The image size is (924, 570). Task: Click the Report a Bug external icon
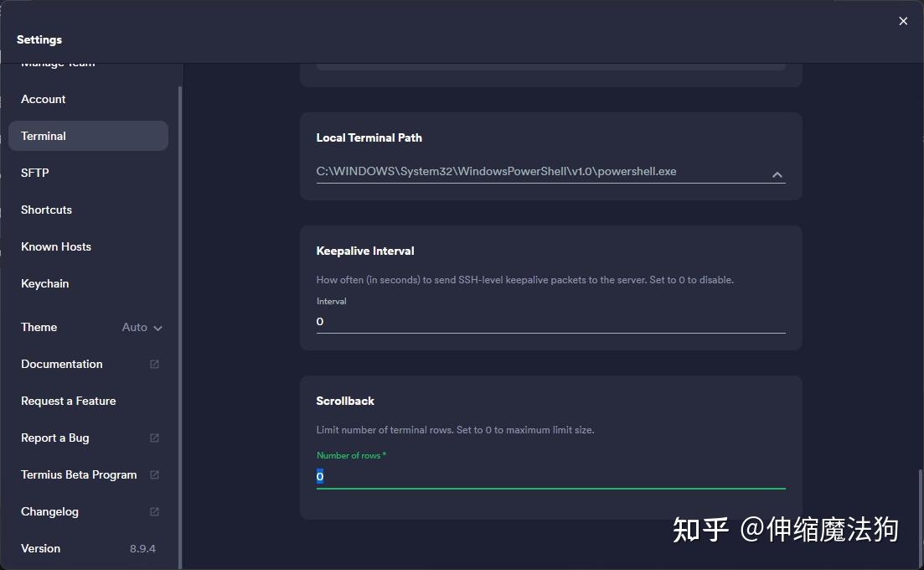tap(154, 438)
